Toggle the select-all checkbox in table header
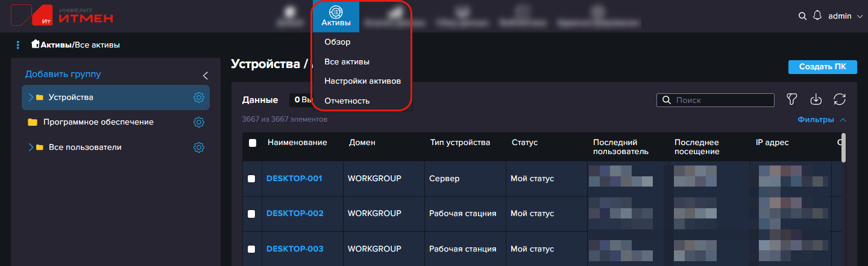Image resolution: width=868 pixels, height=266 pixels. (x=253, y=143)
